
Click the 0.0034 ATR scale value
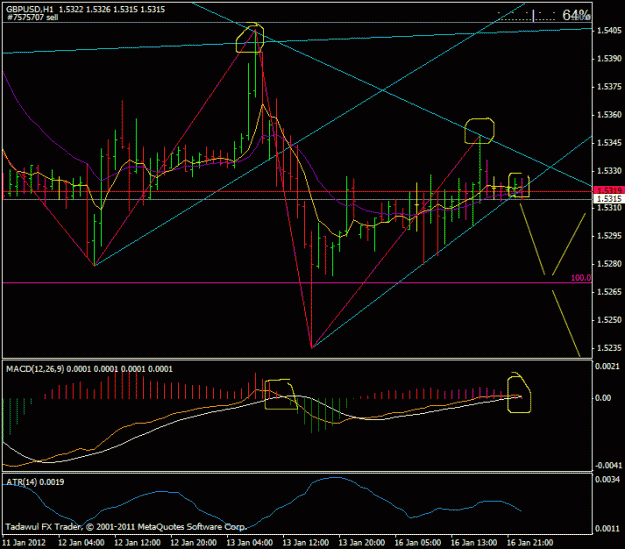[x=607, y=479]
